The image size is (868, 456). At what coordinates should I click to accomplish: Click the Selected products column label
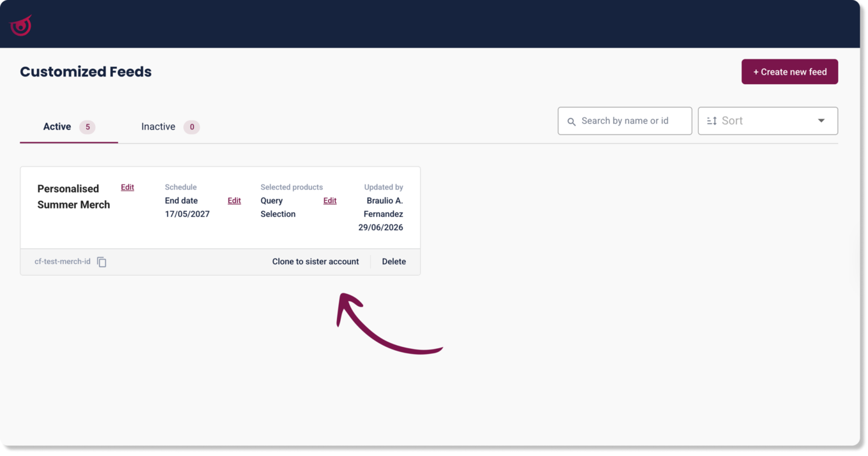pos(292,188)
